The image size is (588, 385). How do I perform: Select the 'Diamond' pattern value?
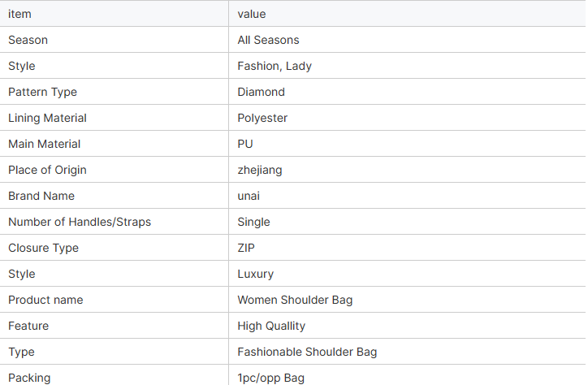261,92
